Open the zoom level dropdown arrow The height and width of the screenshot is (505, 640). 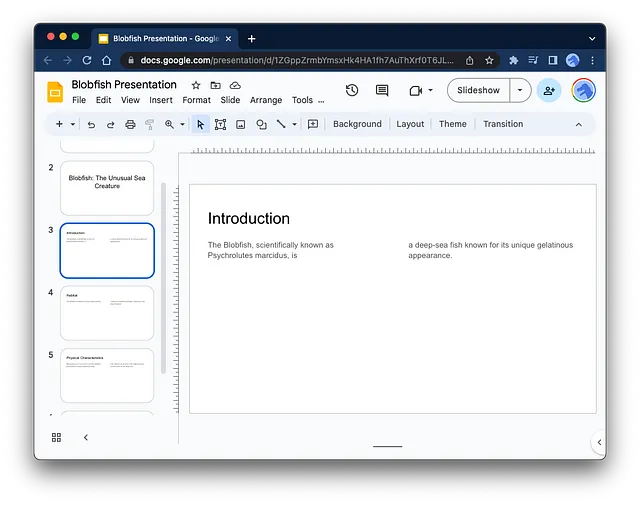[182, 124]
